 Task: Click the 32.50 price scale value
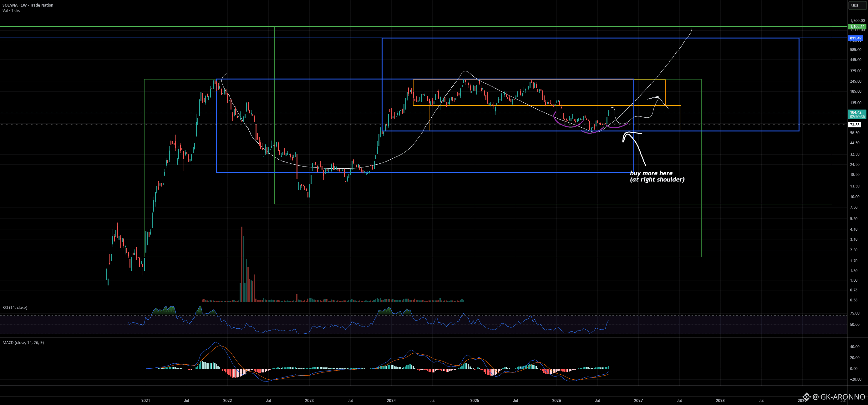(855, 154)
